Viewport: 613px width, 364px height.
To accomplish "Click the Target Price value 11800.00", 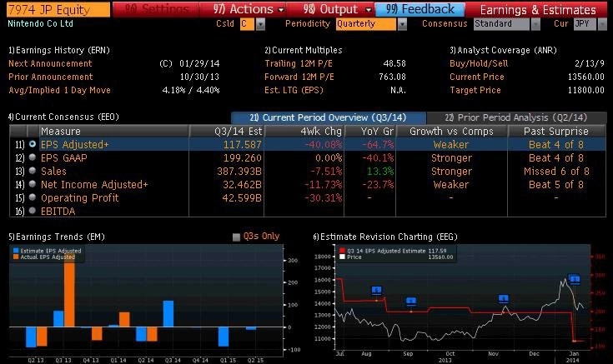I will pos(586,90).
